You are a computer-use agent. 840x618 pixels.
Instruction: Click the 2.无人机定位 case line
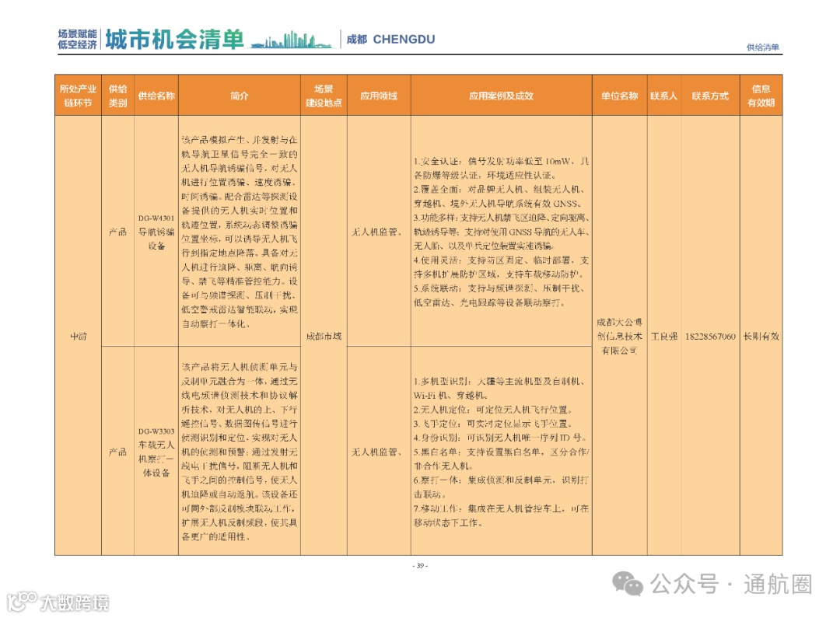pos(494,410)
